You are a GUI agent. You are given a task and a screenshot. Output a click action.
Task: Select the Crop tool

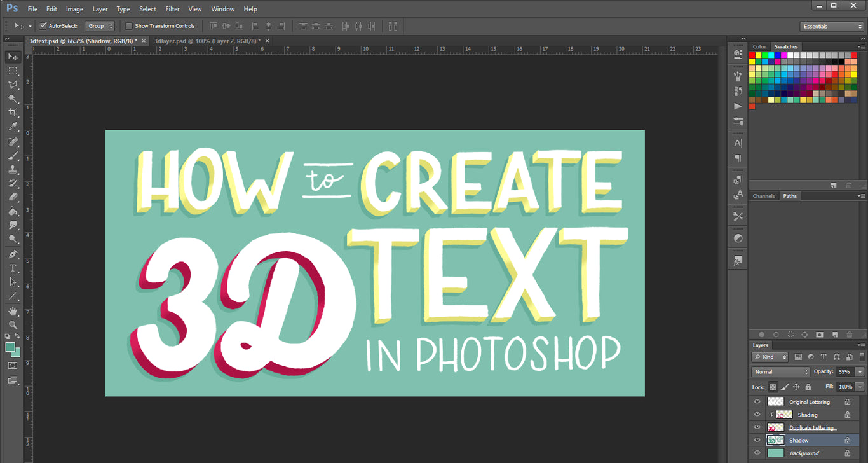click(x=13, y=113)
